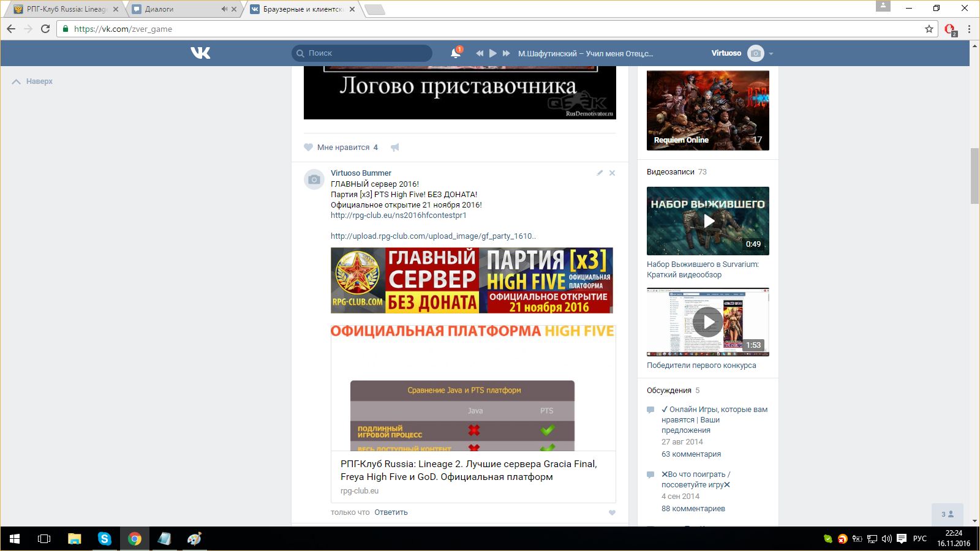Click the VK logo home icon

pos(200,53)
